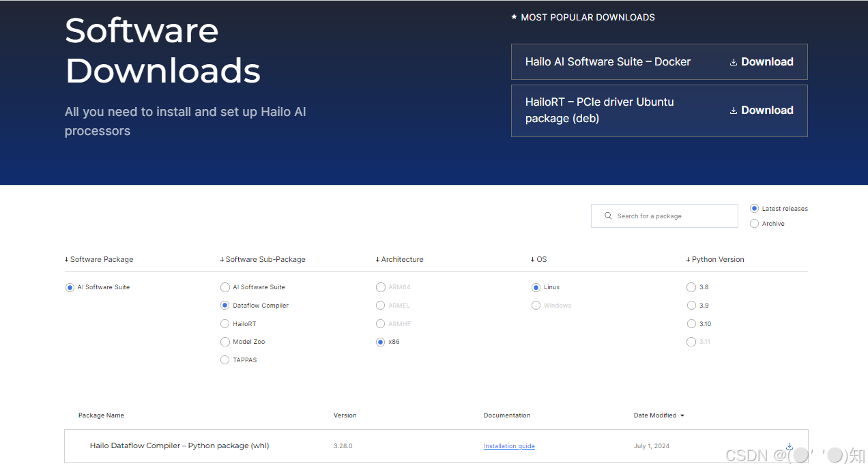Screen dimensions: 868x470
Task: Select AI Software Suite under Software Package
Action: click(70, 288)
